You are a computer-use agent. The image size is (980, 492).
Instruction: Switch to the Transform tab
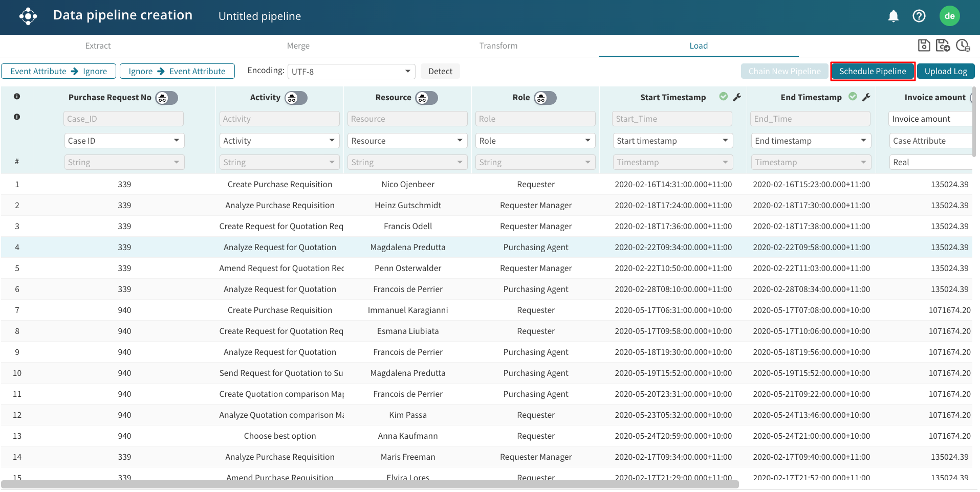(498, 46)
